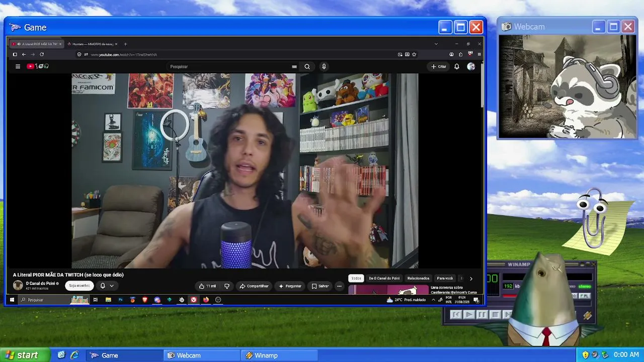Open the inner taskbar notification center
Screen dimensions: 644x362
(x=476, y=300)
